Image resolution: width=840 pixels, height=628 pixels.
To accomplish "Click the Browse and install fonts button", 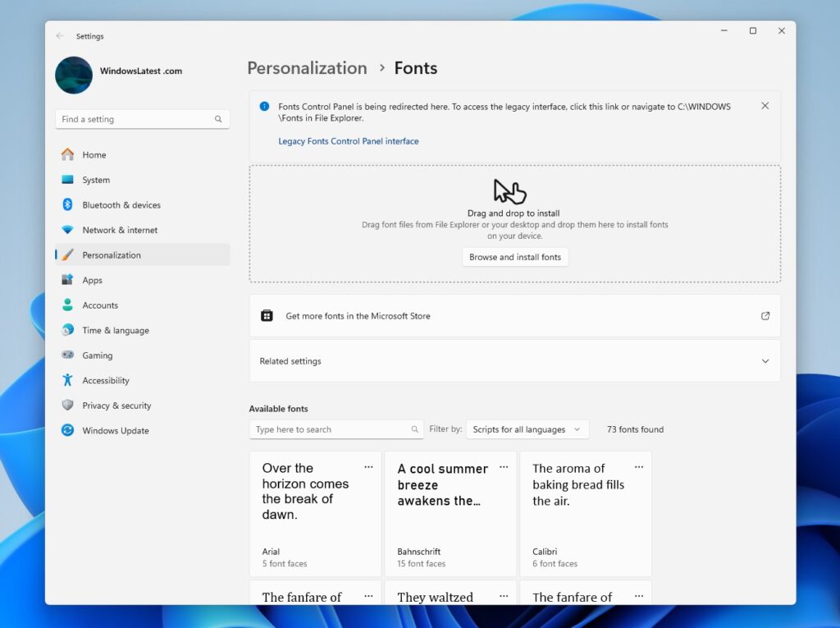I will click(515, 257).
